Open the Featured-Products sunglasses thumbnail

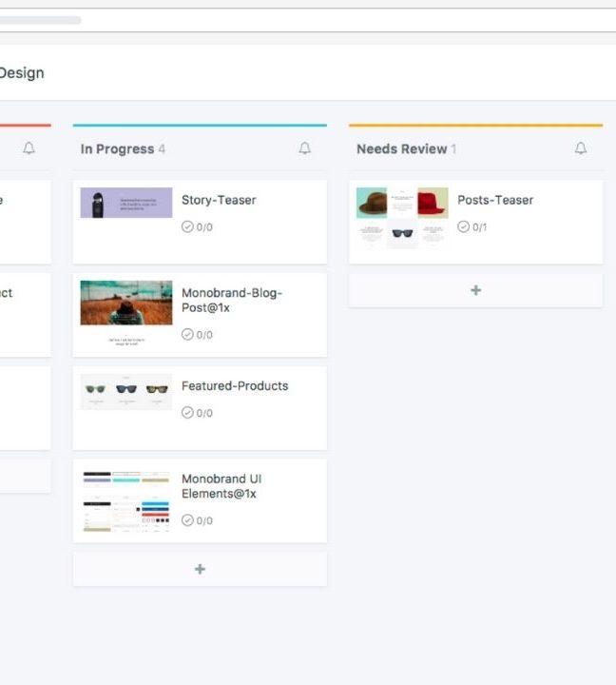[x=126, y=391]
